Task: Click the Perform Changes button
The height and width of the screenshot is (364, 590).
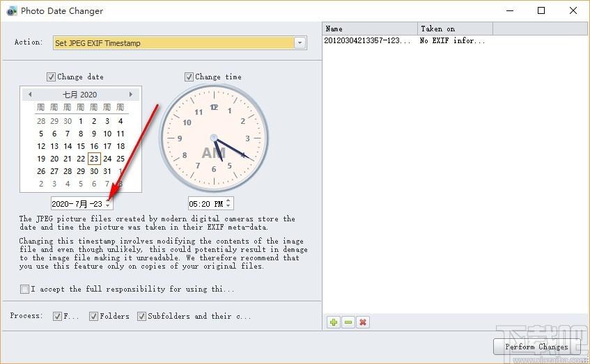Action: [x=536, y=347]
